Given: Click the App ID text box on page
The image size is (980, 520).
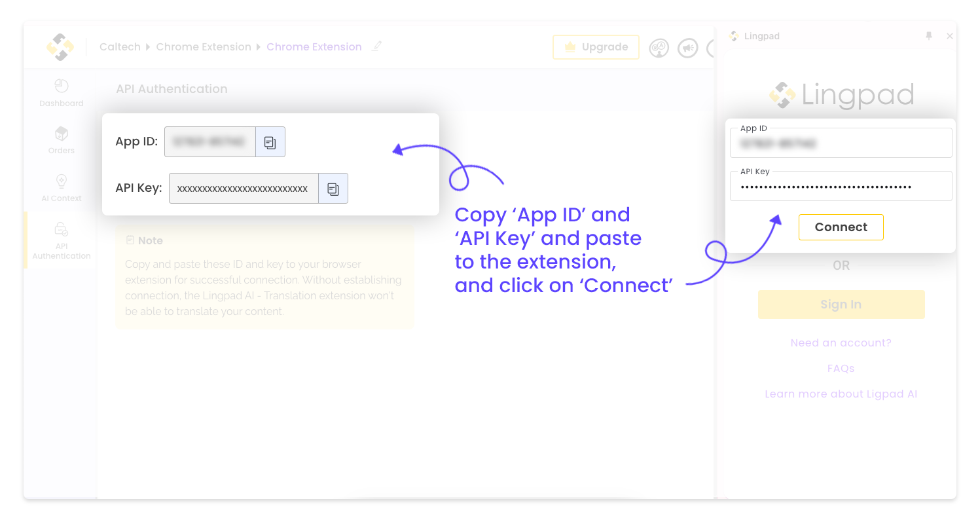Looking at the screenshot, I should [209, 141].
